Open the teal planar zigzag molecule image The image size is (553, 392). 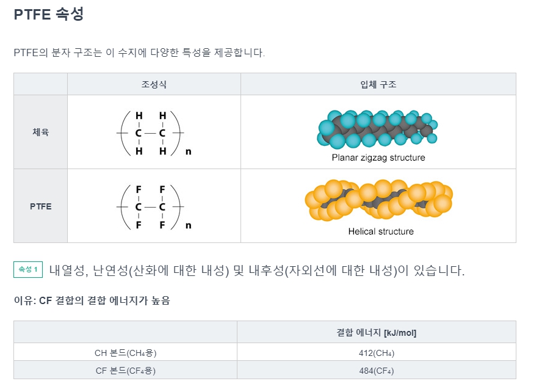tap(377, 129)
